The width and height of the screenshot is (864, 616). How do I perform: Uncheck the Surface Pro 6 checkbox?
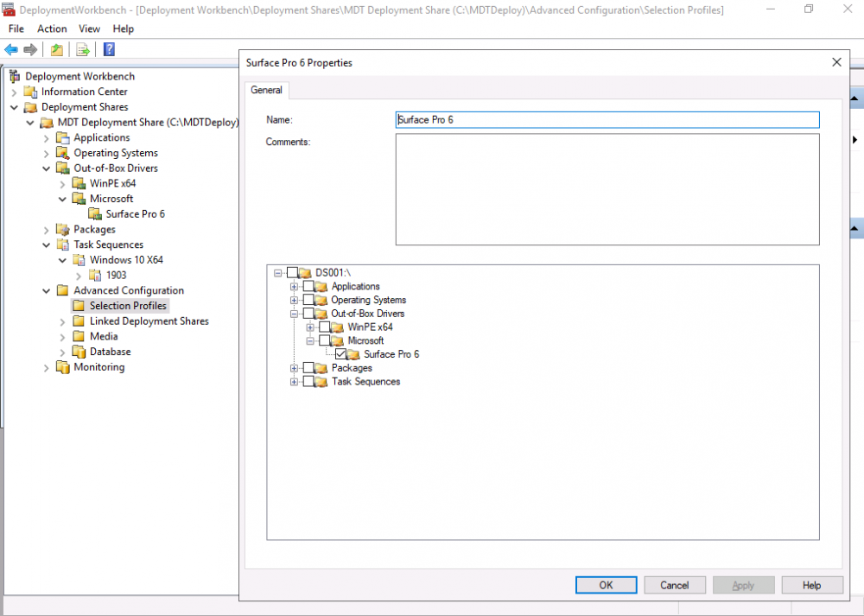click(340, 353)
